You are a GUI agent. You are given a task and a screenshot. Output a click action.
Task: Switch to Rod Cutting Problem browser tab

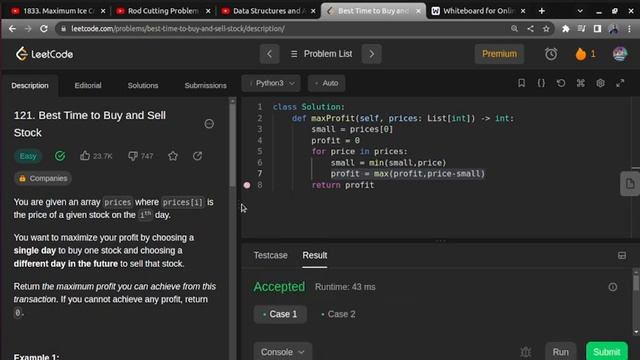pos(162,11)
